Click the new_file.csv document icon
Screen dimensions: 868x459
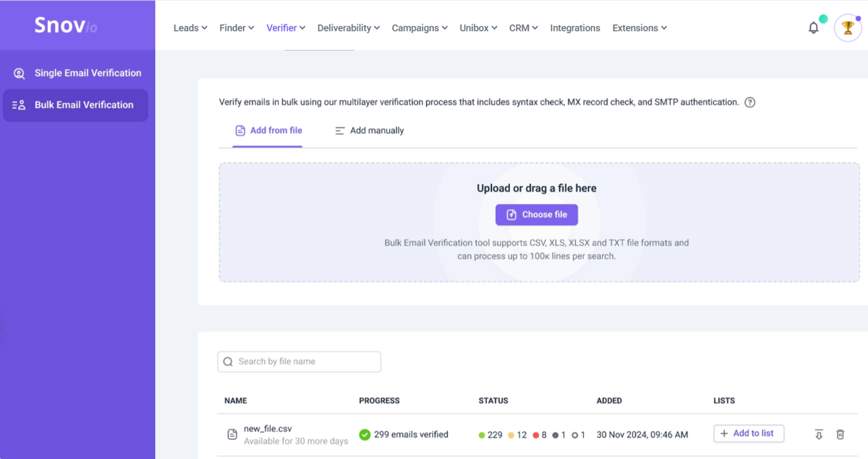tap(232, 435)
